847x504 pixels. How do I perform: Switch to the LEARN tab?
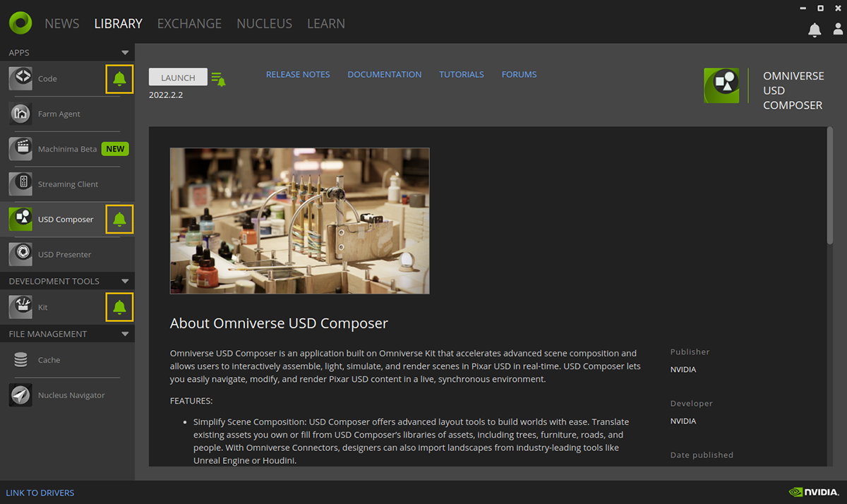point(326,23)
